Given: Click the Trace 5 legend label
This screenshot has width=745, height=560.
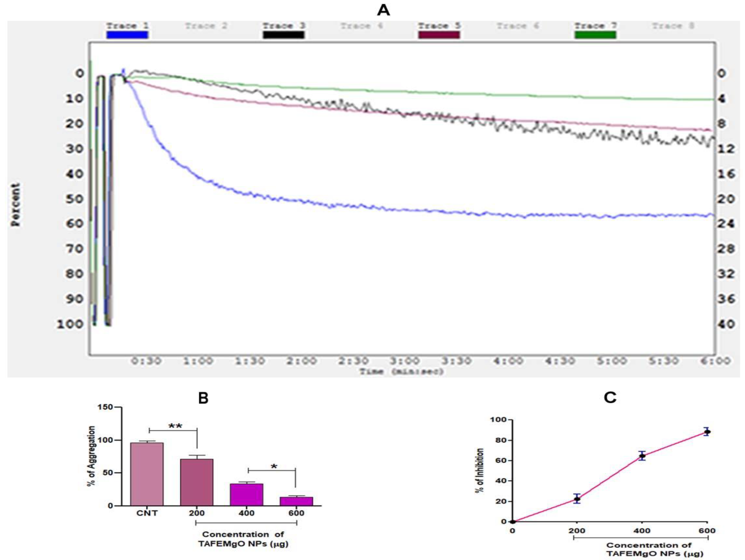Looking at the screenshot, I should pos(439,26).
